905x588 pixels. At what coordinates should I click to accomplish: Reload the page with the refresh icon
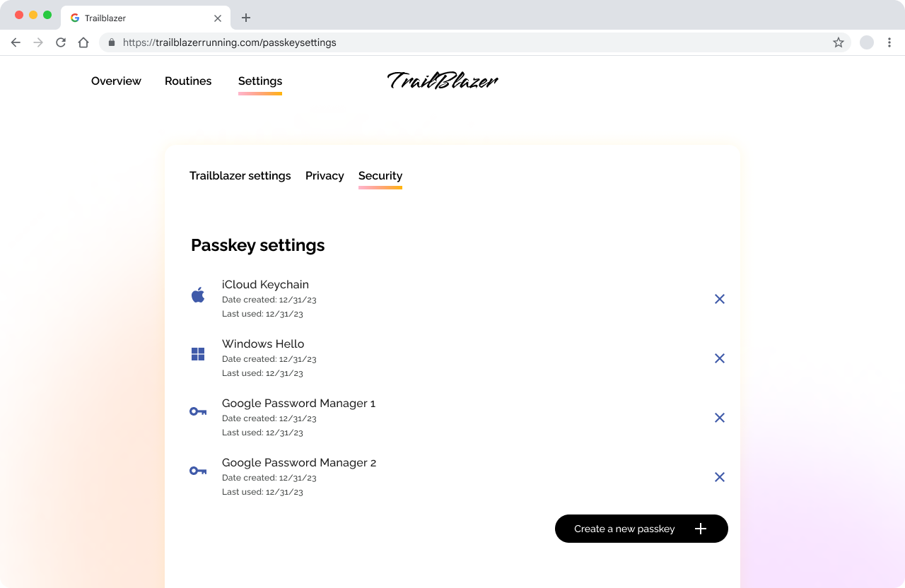(x=61, y=42)
